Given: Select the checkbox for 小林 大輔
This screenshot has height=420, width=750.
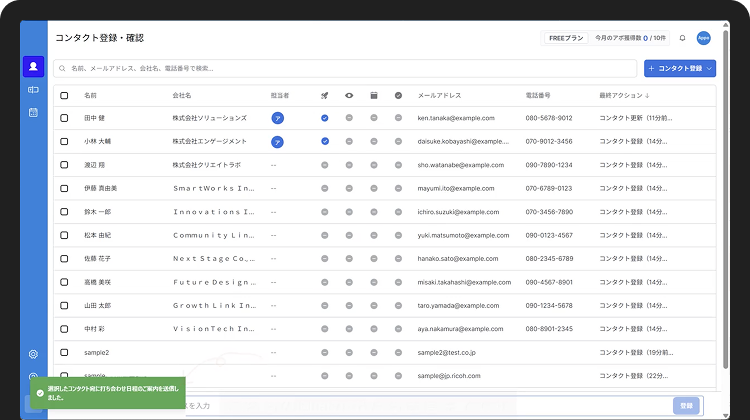Looking at the screenshot, I should coord(64,141).
